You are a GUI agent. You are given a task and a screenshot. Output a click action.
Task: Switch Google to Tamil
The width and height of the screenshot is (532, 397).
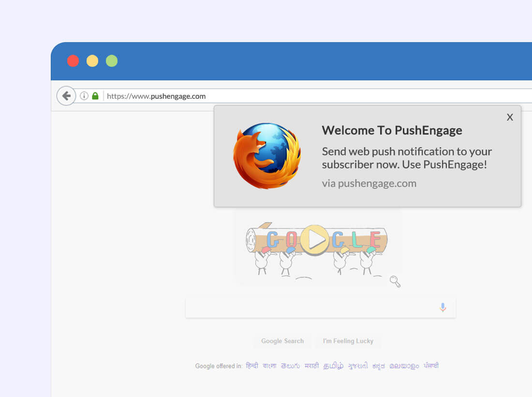(333, 366)
